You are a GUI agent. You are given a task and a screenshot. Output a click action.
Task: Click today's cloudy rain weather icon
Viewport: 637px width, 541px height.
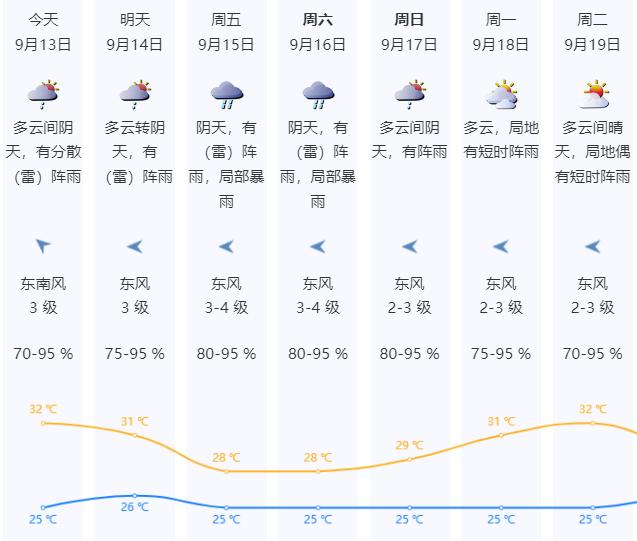click(x=43, y=95)
